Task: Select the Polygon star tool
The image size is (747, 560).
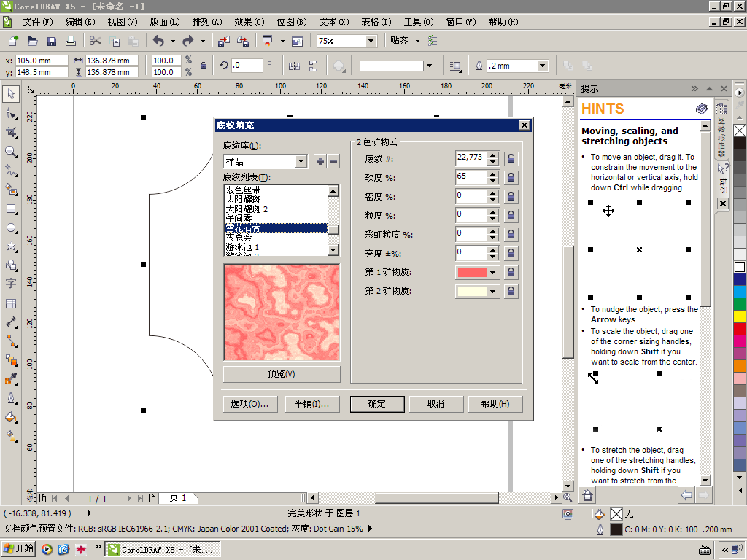Action: 11,246
